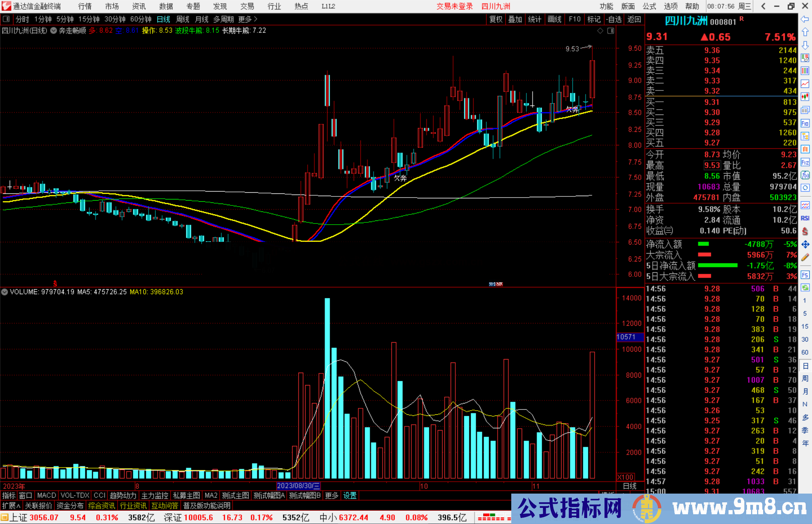Select the MACD indicator tab

pos(47,495)
